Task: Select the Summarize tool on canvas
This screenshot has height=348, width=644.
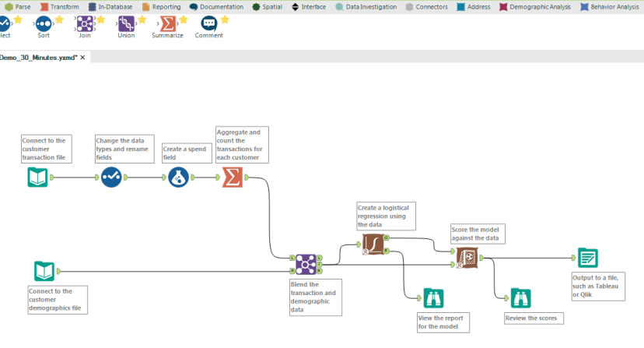Action: coord(233,178)
